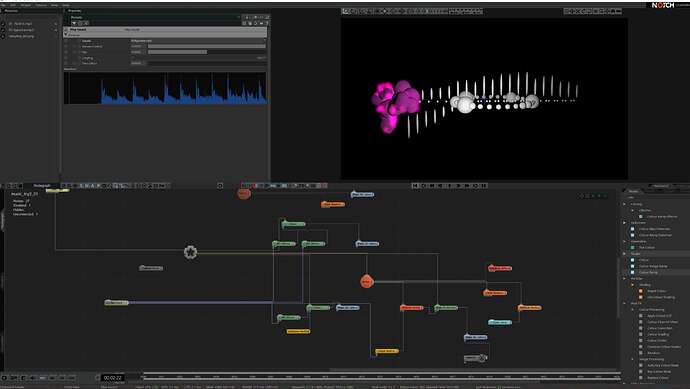Click the first icon in viewport toolbar

[x=346, y=11]
